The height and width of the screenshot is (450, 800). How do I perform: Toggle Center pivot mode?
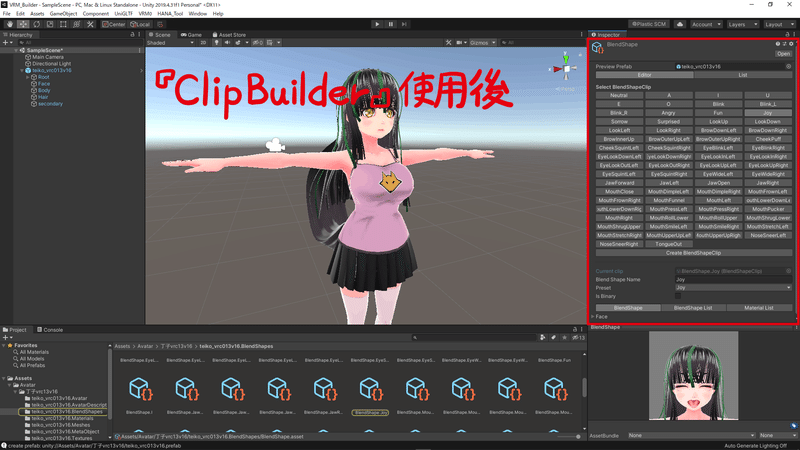tap(113, 24)
